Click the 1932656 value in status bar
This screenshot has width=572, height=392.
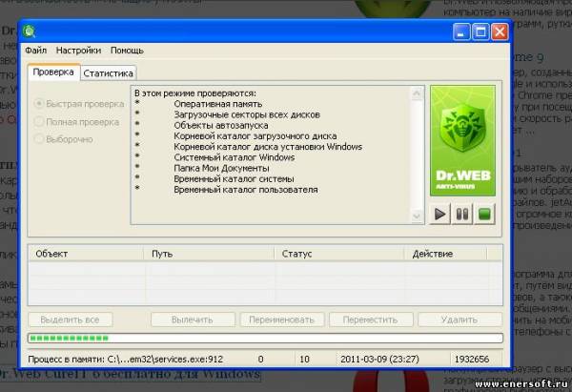pyautogui.click(x=472, y=360)
